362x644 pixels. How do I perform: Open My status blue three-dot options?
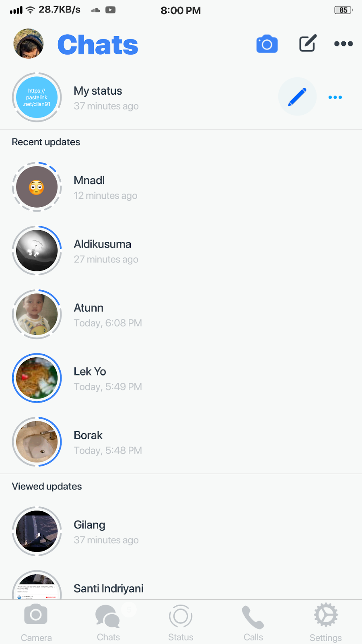tap(335, 97)
